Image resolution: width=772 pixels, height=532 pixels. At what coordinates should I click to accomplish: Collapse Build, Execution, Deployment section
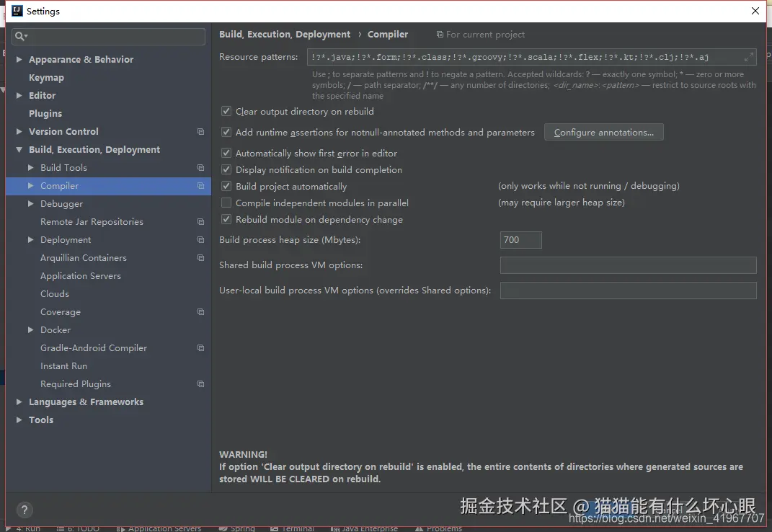tap(19, 150)
